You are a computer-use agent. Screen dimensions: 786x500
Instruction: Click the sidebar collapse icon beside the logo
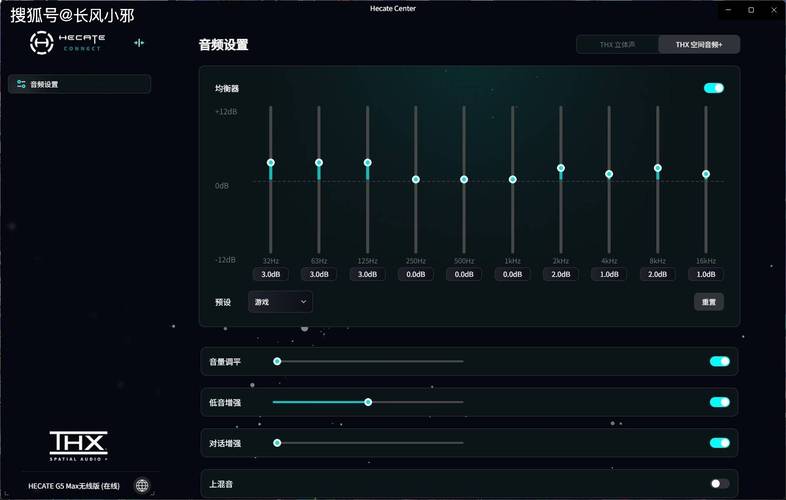139,43
